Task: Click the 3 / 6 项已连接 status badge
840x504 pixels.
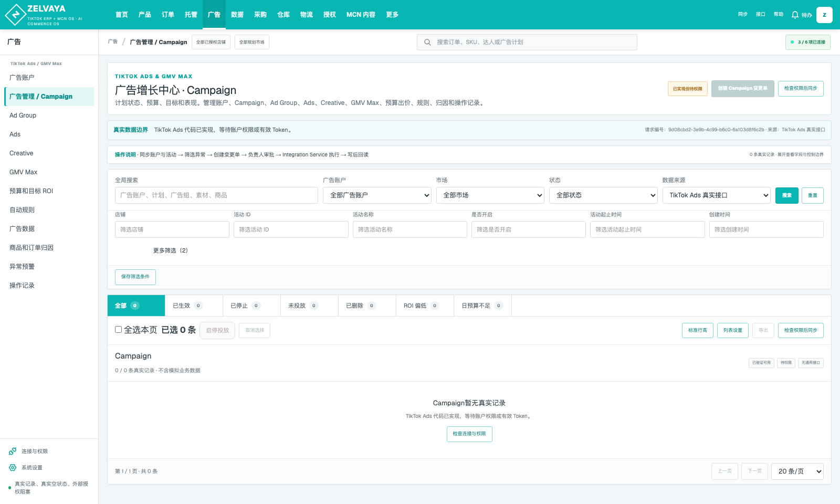Action: (x=808, y=42)
